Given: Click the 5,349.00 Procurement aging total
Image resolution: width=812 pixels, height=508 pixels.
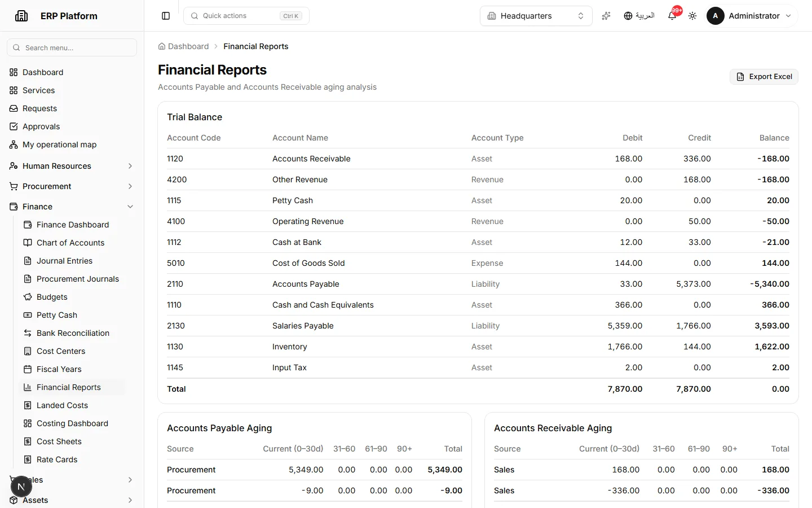Looking at the screenshot, I should click(x=445, y=470).
